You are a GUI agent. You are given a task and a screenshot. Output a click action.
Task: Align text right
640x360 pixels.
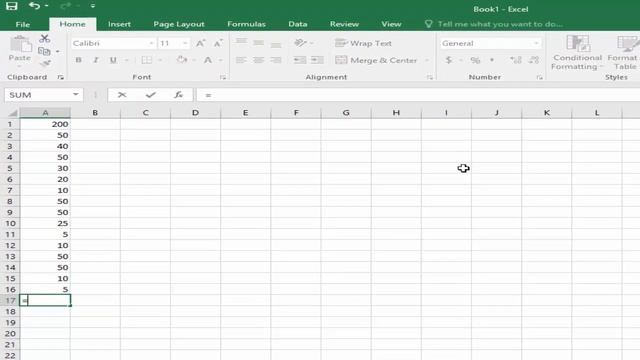[x=276, y=60]
